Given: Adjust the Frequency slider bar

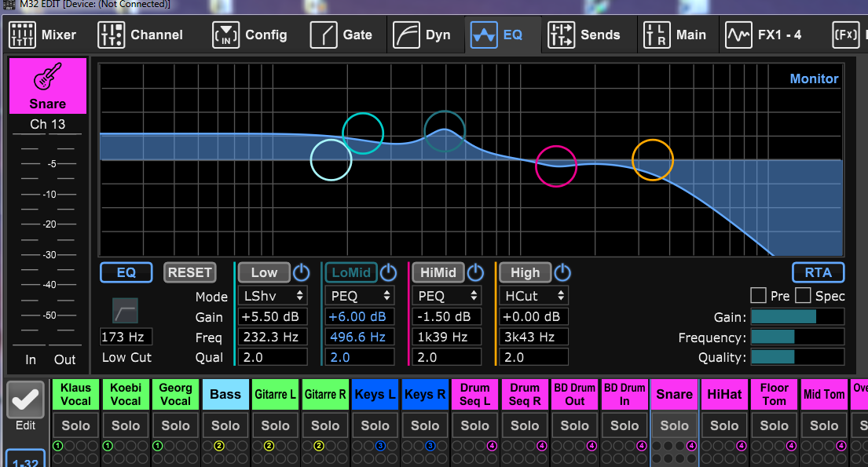Looking at the screenshot, I should pyautogui.click(x=797, y=337).
